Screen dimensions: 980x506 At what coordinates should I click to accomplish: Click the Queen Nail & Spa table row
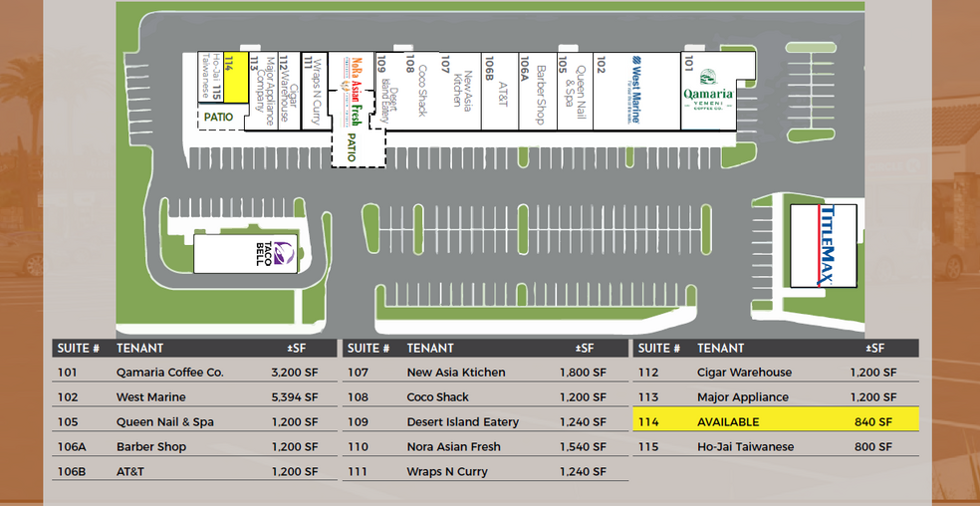click(x=194, y=421)
